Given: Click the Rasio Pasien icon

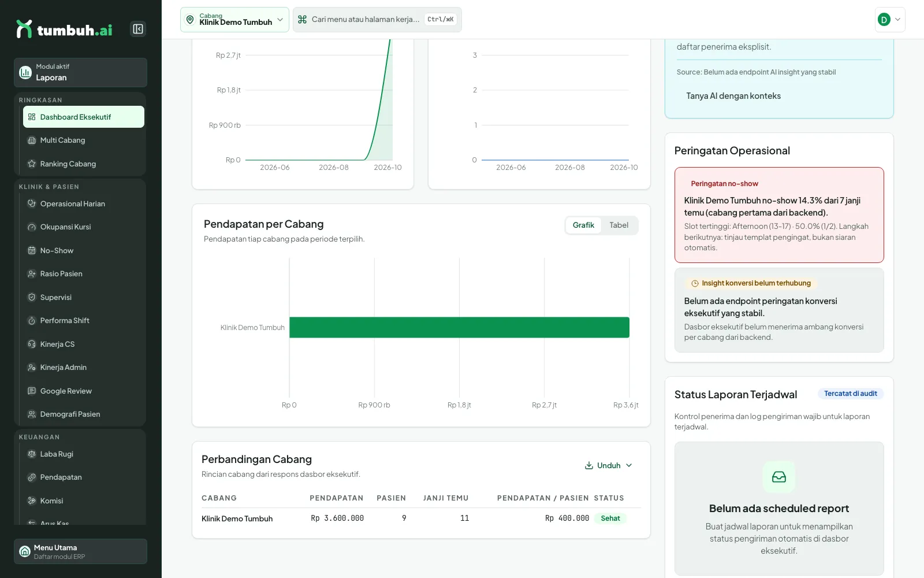Looking at the screenshot, I should click(x=32, y=274).
